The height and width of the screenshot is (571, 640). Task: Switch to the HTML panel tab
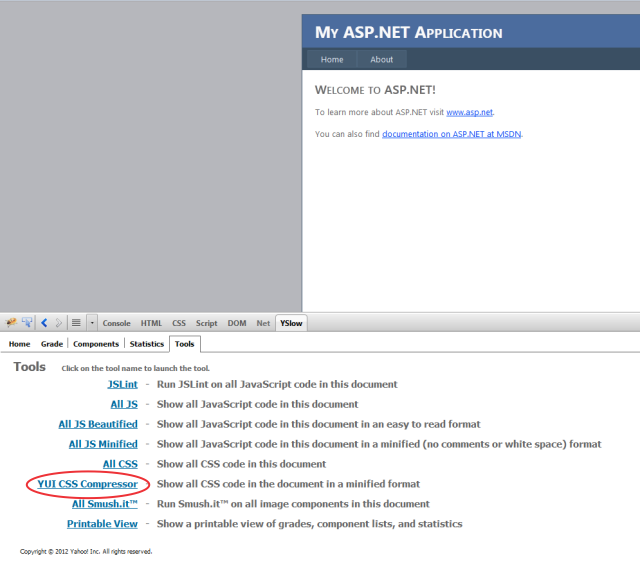(x=151, y=323)
